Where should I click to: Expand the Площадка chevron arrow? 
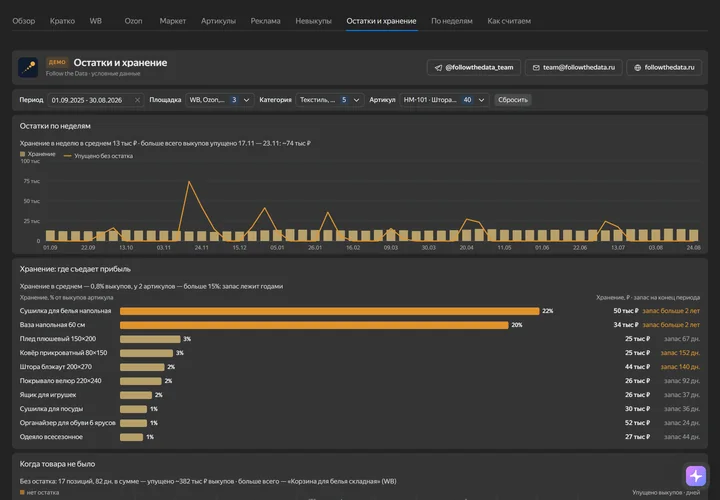coord(247,100)
